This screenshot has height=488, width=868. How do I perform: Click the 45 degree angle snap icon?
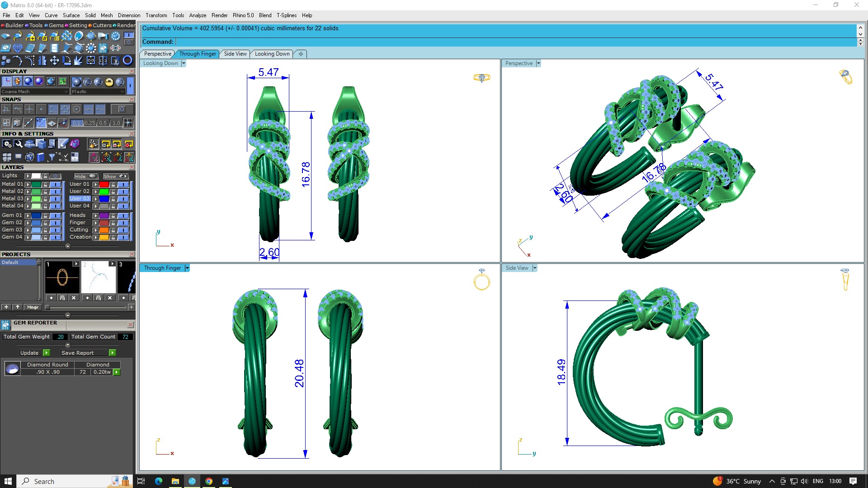tap(41, 123)
